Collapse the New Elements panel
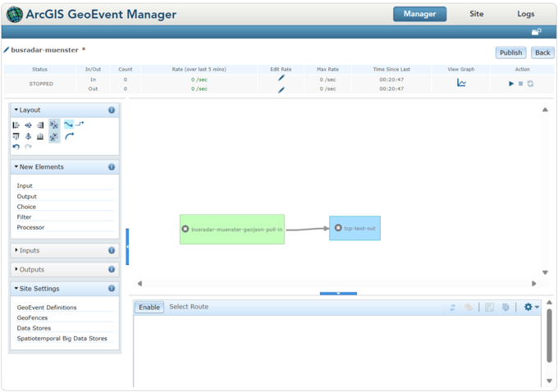This screenshot has width=558, height=392. point(16,166)
